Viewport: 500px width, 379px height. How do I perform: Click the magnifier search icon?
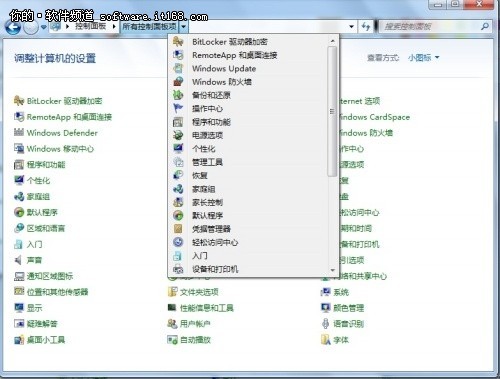click(485, 26)
